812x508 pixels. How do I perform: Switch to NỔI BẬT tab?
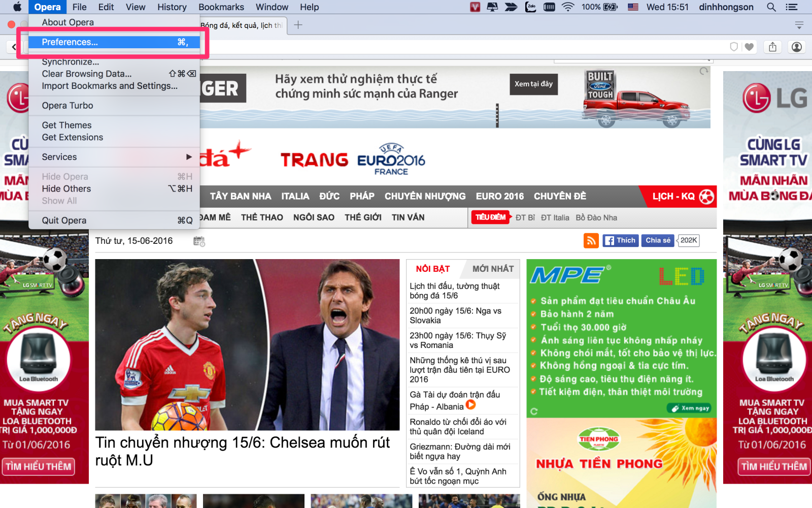pyautogui.click(x=433, y=269)
